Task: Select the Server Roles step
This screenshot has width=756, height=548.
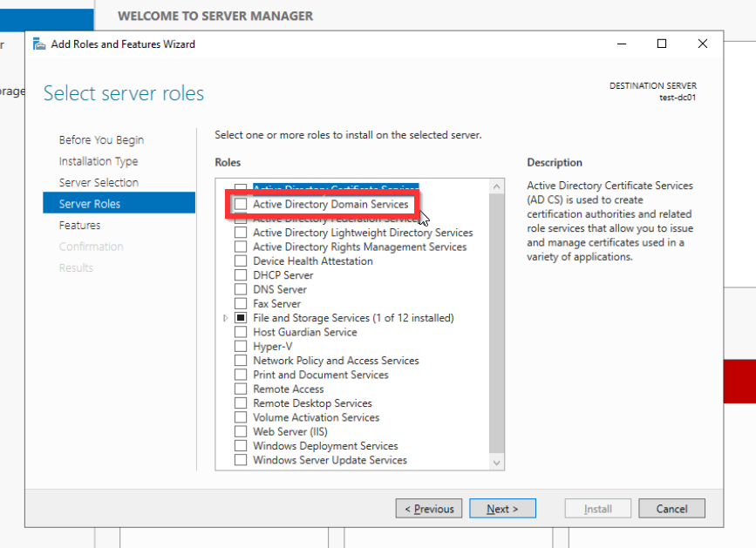Action: click(x=119, y=203)
